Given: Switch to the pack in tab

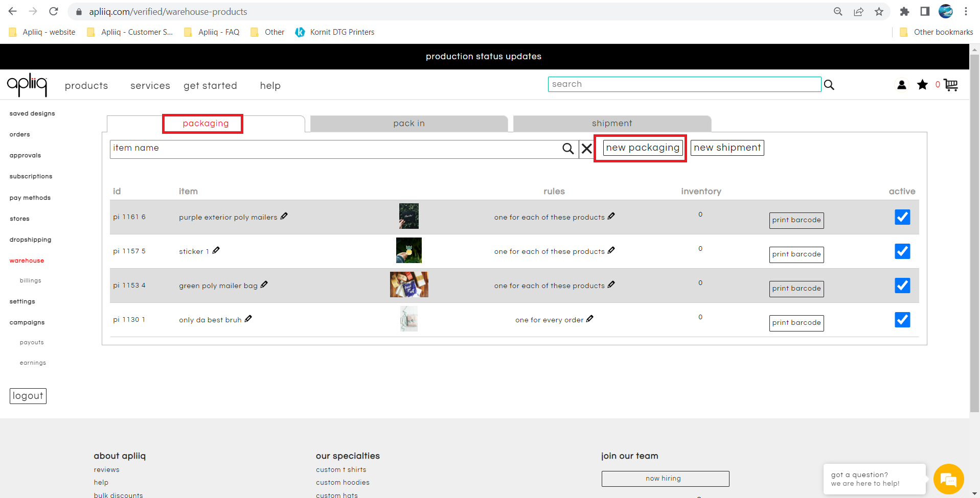Looking at the screenshot, I should tap(408, 123).
